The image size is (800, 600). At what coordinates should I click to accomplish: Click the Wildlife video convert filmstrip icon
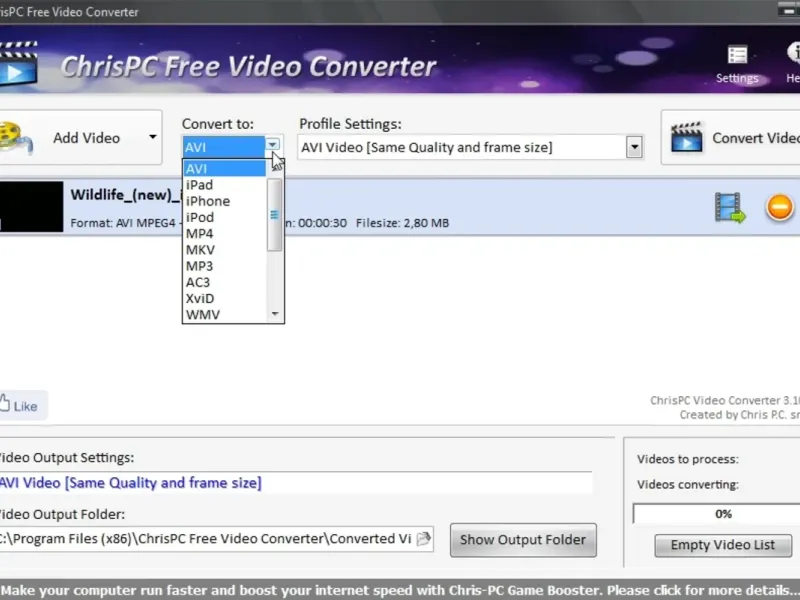click(x=730, y=207)
